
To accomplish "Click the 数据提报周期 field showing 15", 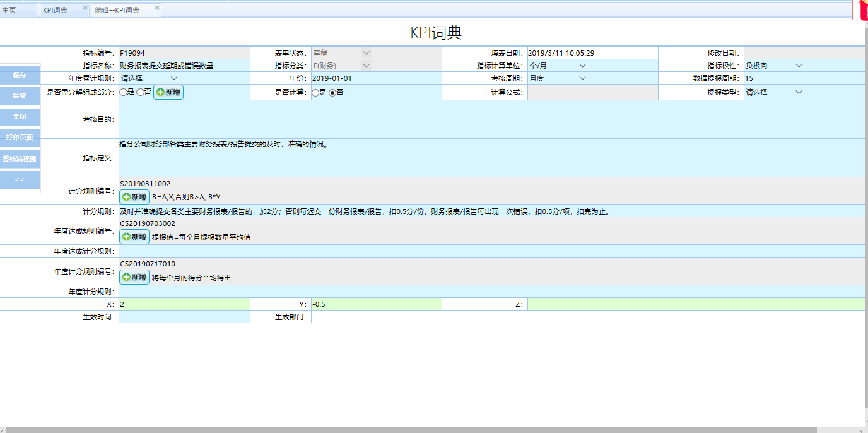I will click(x=804, y=78).
